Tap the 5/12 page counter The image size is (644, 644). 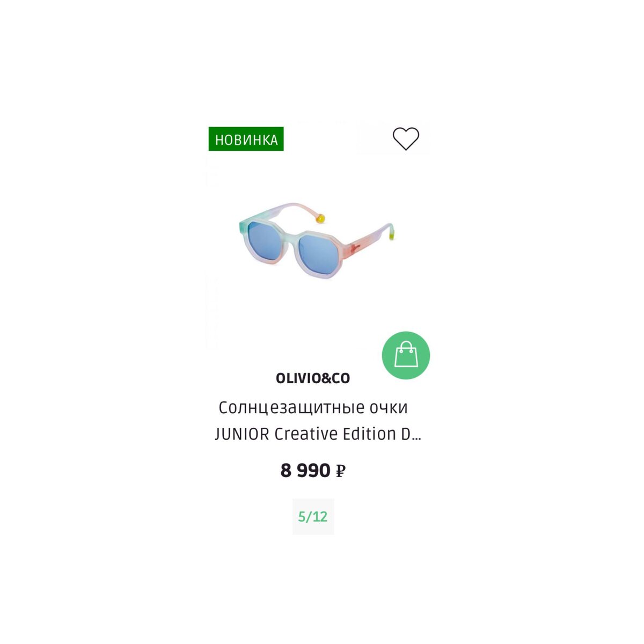(313, 516)
